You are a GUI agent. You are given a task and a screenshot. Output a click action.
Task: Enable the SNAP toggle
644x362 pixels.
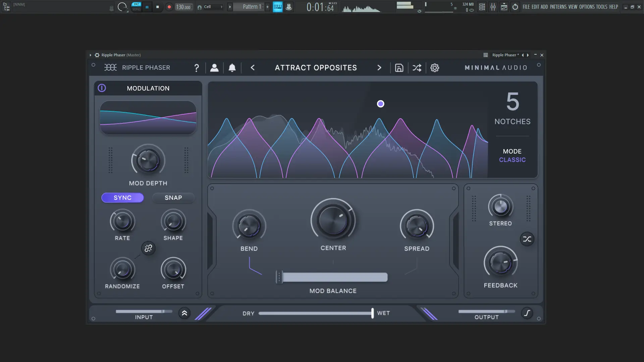pyautogui.click(x=173, y=198)
